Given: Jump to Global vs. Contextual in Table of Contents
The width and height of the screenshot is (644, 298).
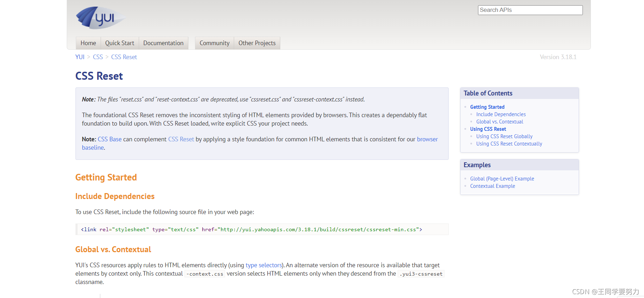Looking at the screenshot, I should pos(500,122).
